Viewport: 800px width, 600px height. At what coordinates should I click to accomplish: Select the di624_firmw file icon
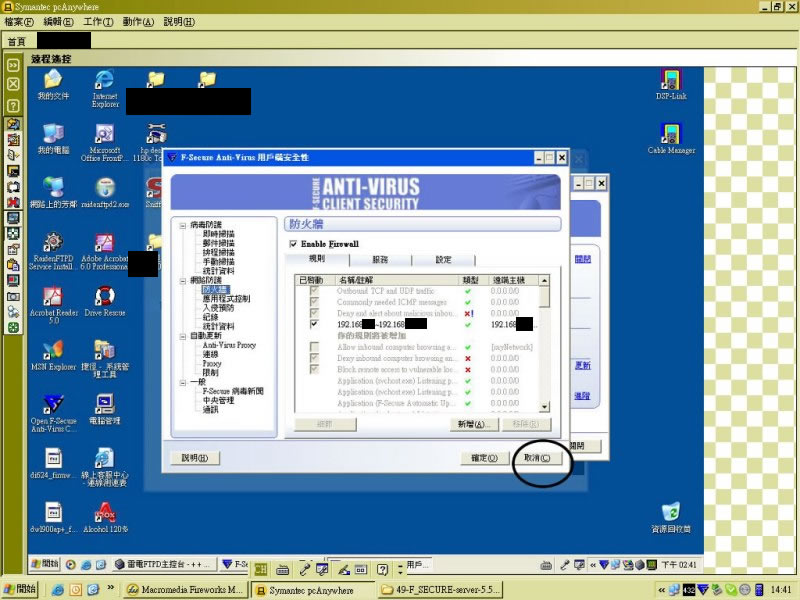53,463
